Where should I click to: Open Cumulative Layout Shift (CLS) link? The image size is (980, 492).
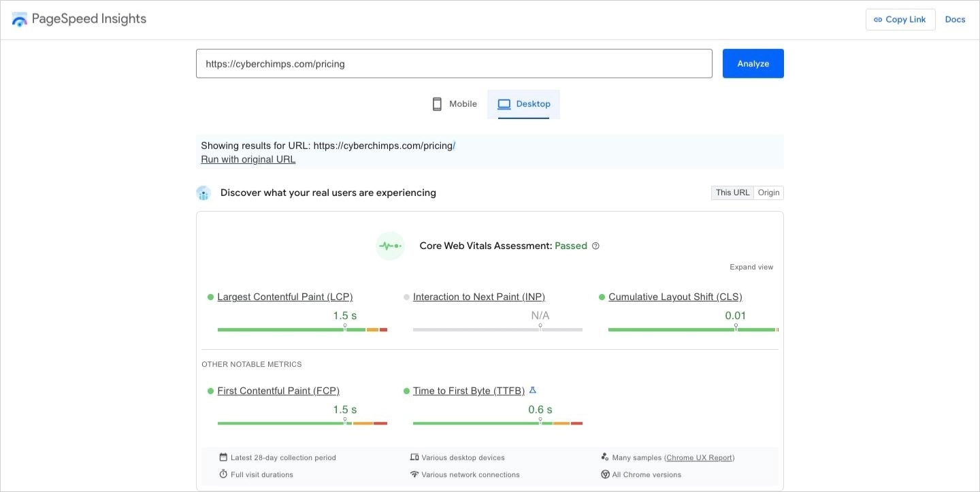pyautogui.click(x=675, y=297)
